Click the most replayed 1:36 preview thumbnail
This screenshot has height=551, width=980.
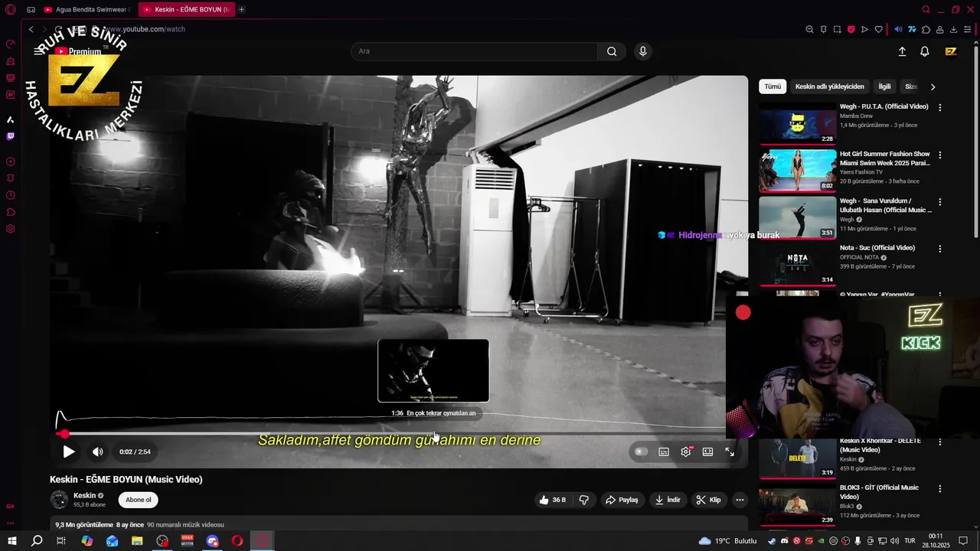click(x=433, y=370)
